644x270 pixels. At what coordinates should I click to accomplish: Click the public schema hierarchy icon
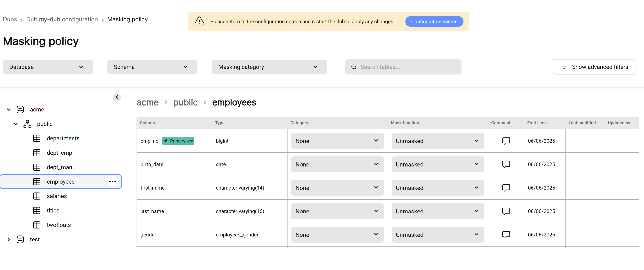[x=27, y=124]
